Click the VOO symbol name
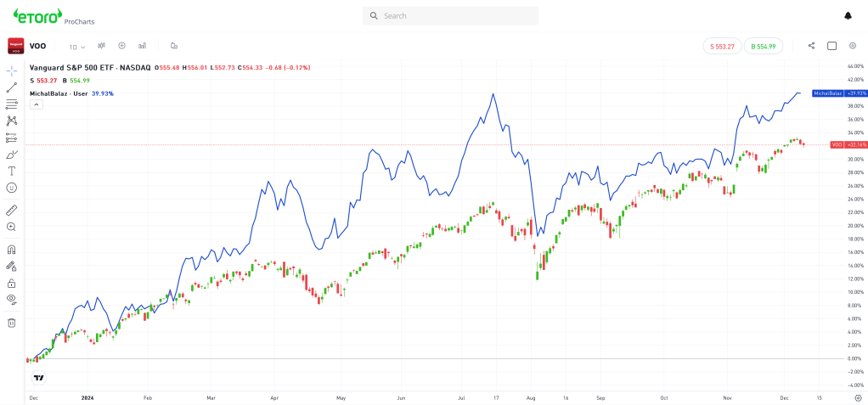 coord(37,46)
